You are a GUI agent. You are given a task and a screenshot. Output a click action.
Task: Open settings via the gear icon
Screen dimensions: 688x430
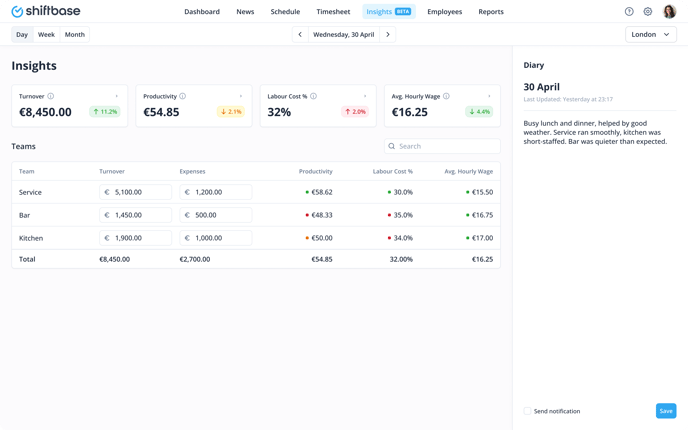[x=648, y=12]
